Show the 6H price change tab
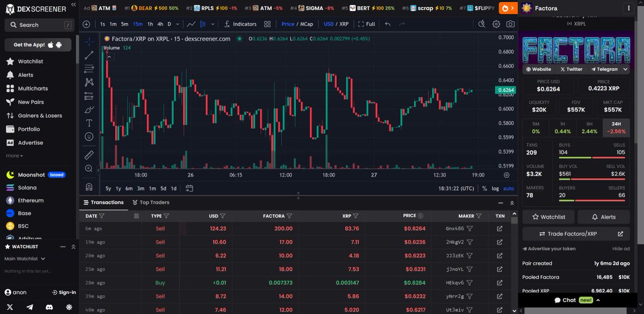The width and height of the screenshot is (644, 314). pos(589,128)
